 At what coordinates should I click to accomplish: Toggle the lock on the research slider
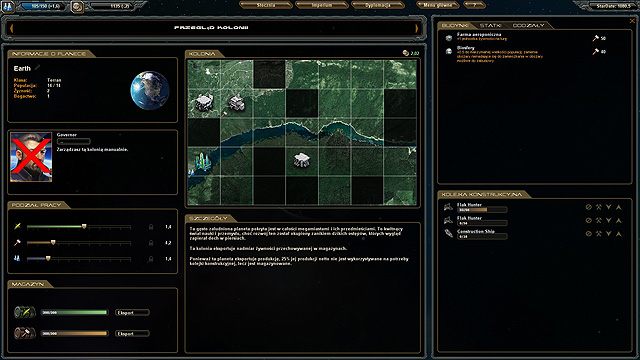pyautogui.click(x=151, y=259)
